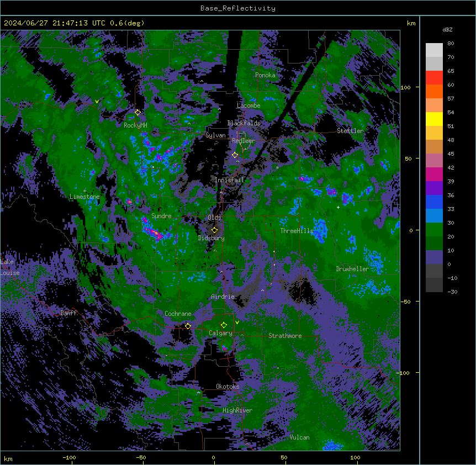This screenshot has height=465, width=476.
Task: Click the Stettler city label
Action: pos(350,131)
